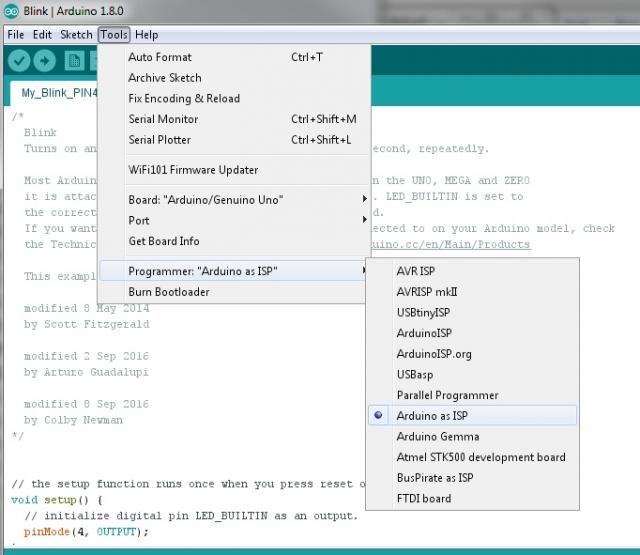
Task: Click the Verify checkmark toolbar icon
Action: pyautogui.click(x=19, y=61)
